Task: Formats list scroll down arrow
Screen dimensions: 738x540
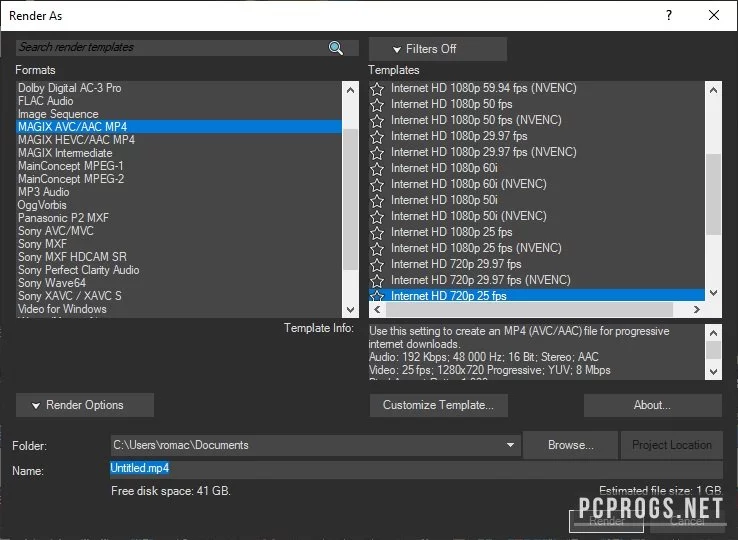Action: [x=350, y=309]
